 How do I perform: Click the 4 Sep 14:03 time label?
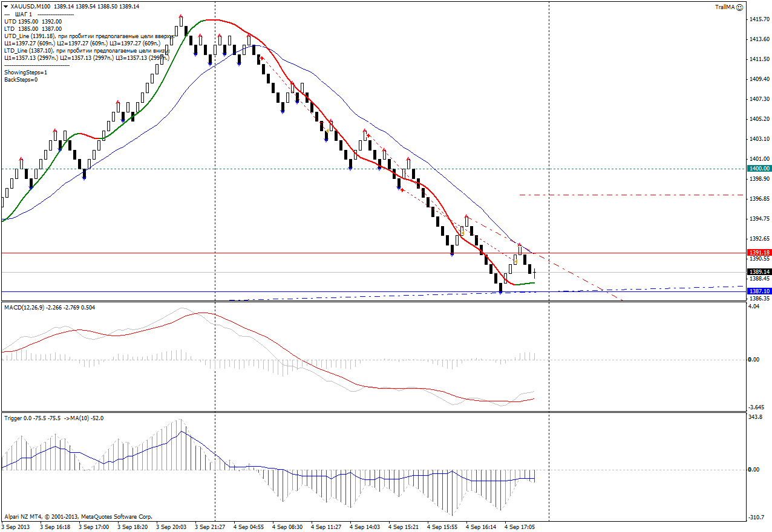(365, 527)
